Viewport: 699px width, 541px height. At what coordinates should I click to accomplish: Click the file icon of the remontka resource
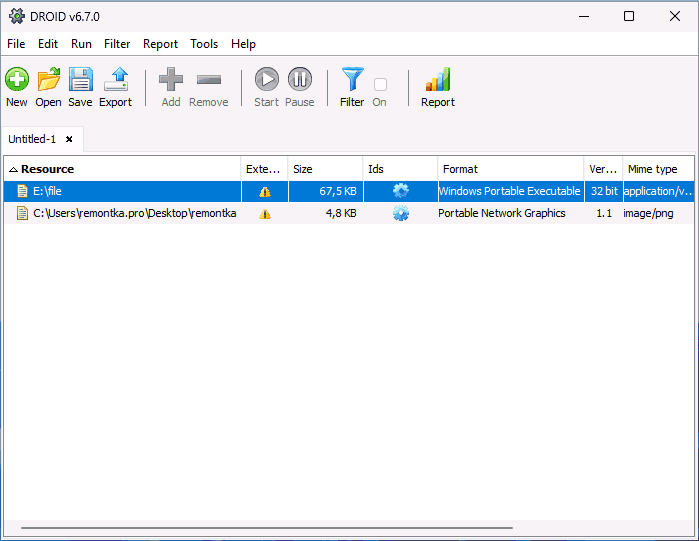click(22, 213)
